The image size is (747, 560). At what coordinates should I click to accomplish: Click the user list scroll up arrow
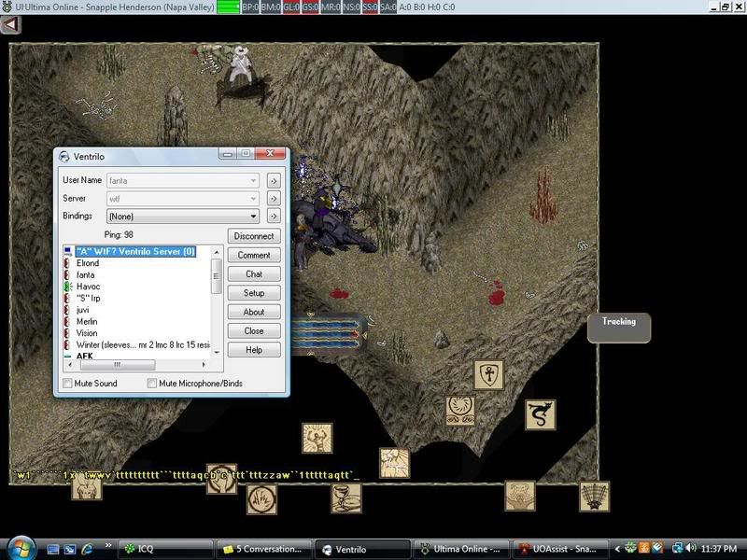point(217,251)
